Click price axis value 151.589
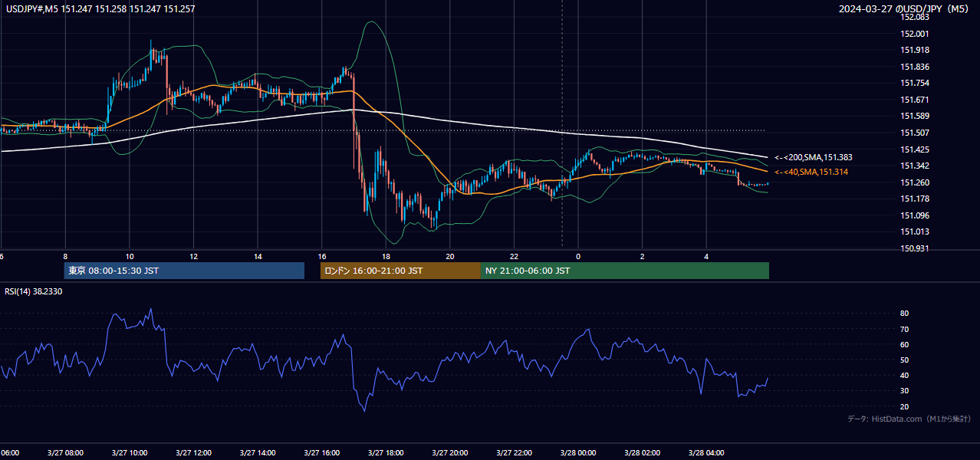Image resolution: width=980 pixels, height=460 pixels. coord(915,116)
